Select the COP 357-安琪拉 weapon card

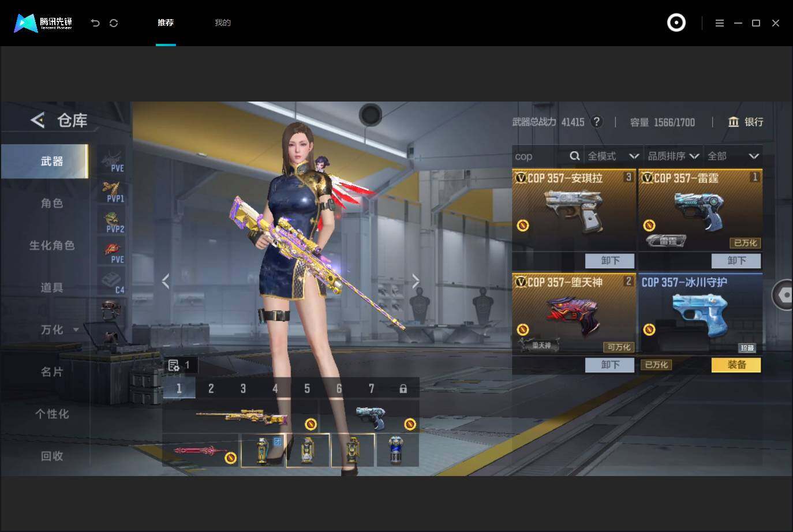(574, 210)
